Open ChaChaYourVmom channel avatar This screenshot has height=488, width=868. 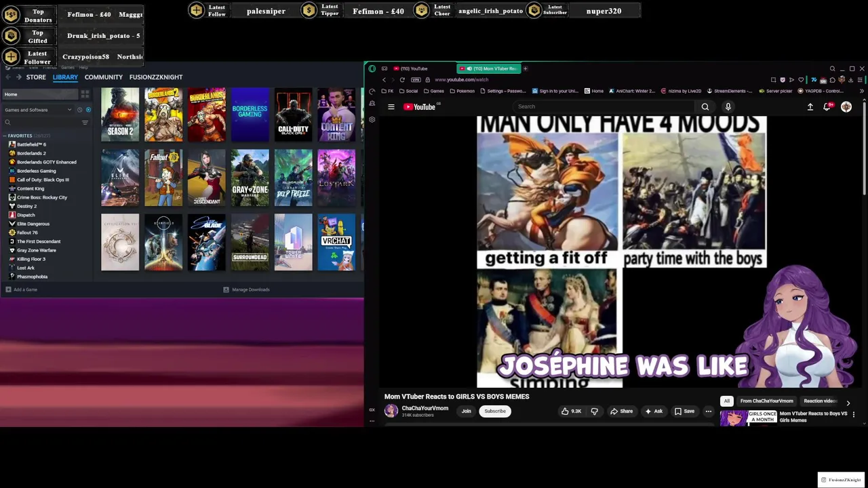391,411
